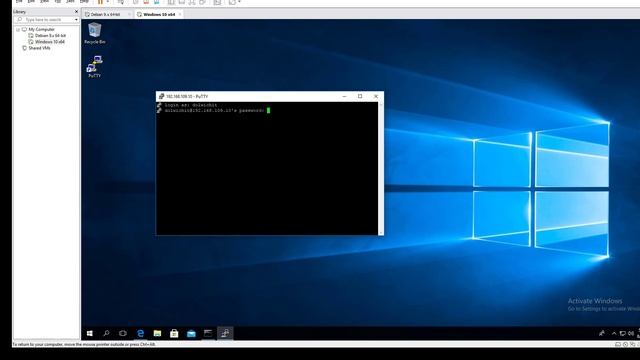640x360 pixels.
Task: Close the Debian 9.x tab
Action: click(129, 14)
